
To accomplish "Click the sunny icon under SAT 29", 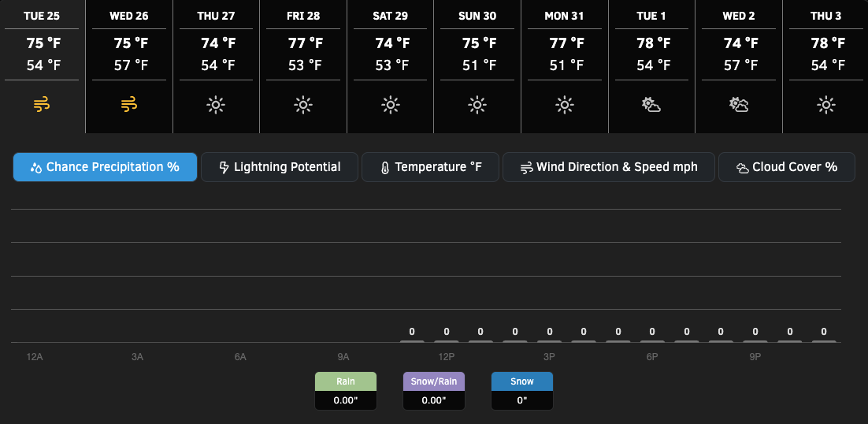I will [x=390, y=105].
